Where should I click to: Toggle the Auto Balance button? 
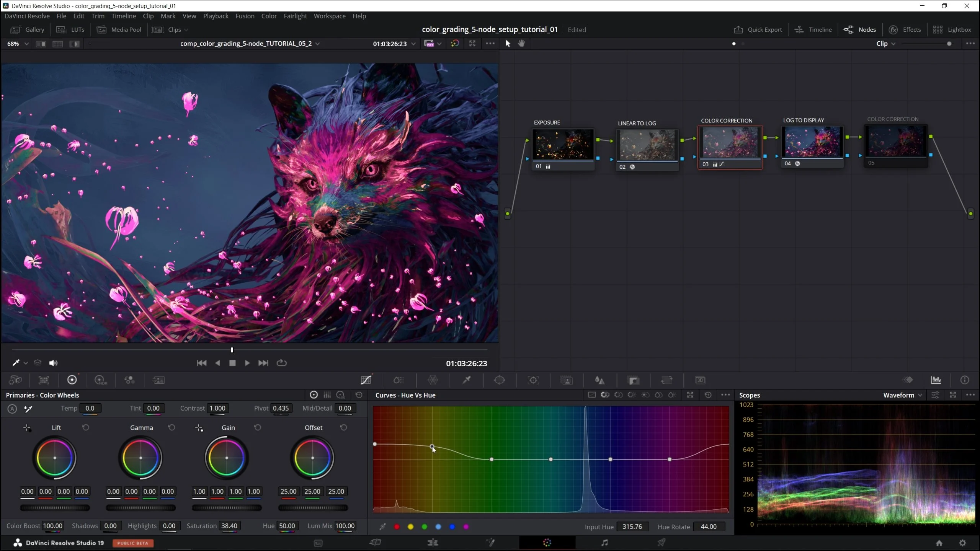[12, 409]
